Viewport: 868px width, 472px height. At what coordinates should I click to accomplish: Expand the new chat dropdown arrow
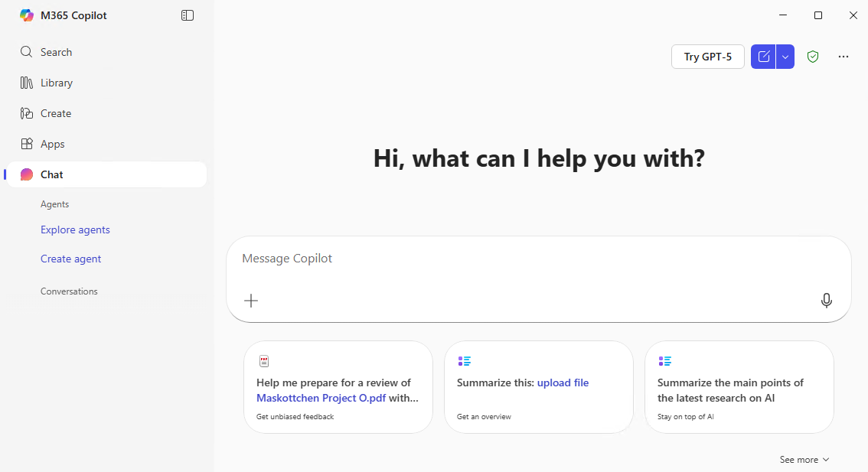pos(785,57)
